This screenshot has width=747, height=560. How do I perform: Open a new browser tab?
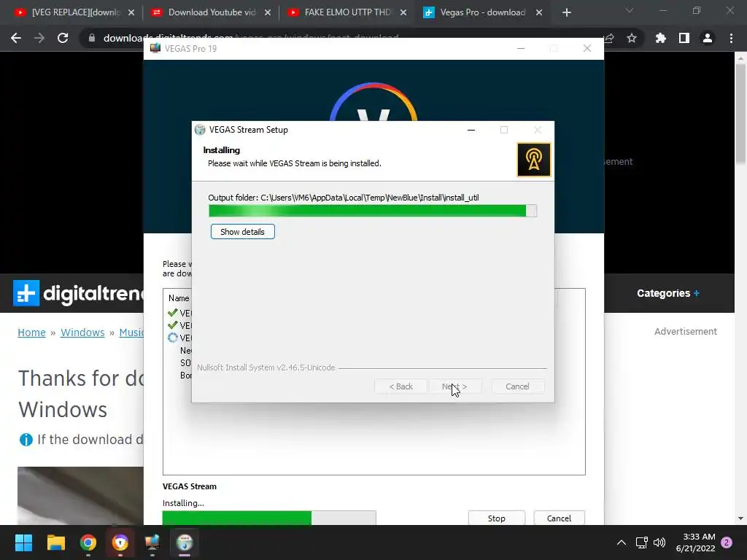(566, 12)
